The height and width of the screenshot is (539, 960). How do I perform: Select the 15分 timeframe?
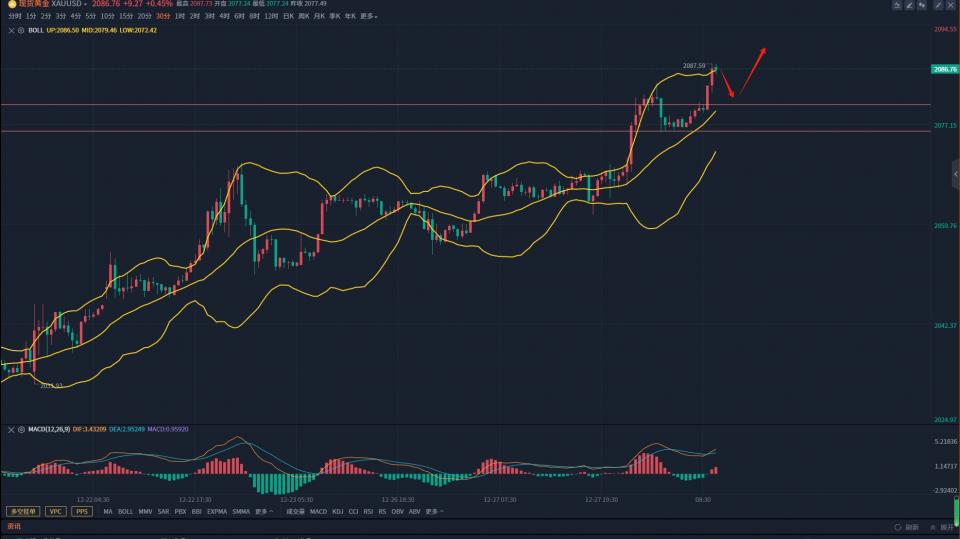click(x=126, y=17)
